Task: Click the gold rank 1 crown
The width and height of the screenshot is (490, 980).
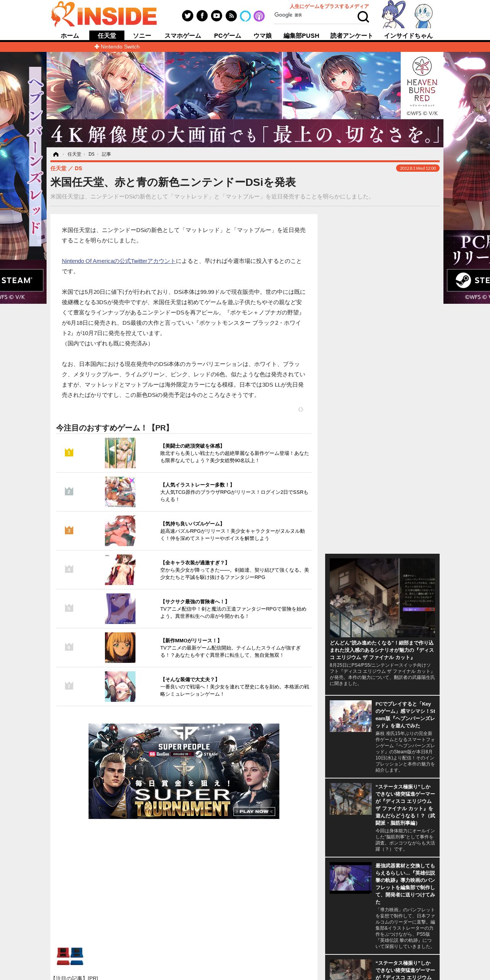Action: point(69,452)
